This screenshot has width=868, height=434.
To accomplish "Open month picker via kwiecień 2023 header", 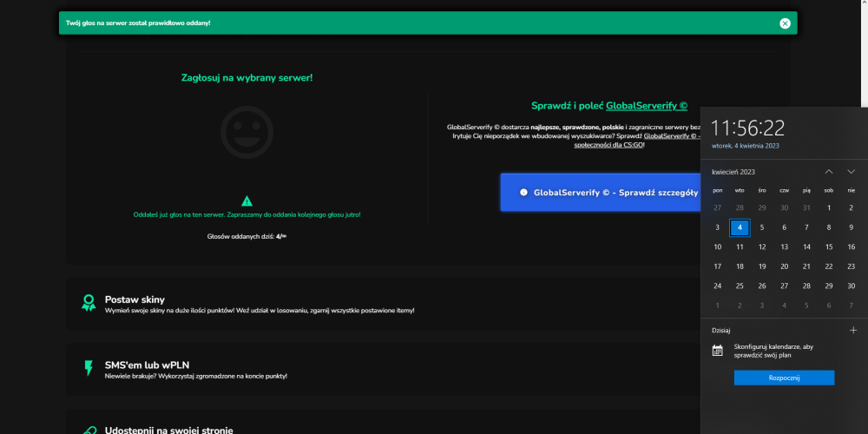I will point(733,172).
